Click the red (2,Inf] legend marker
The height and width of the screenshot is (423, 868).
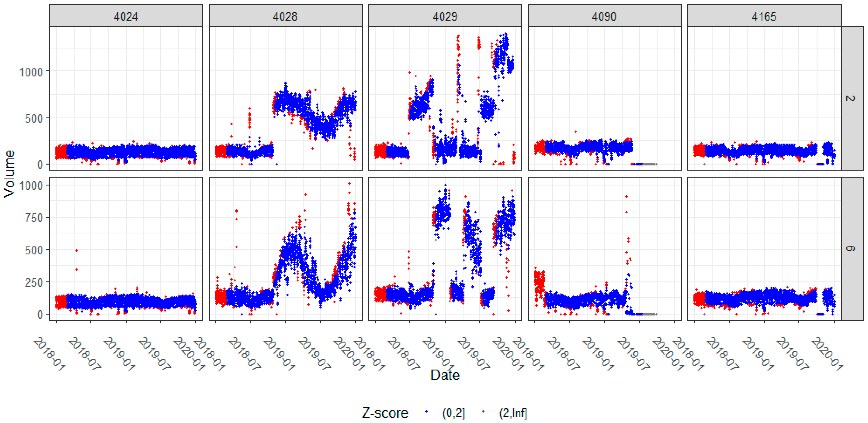(483, 412)
